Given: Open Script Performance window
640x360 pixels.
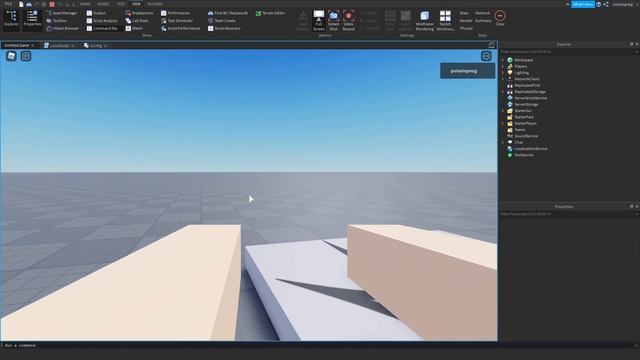Looking at the screenshot, I should click(x=180, y=29).
